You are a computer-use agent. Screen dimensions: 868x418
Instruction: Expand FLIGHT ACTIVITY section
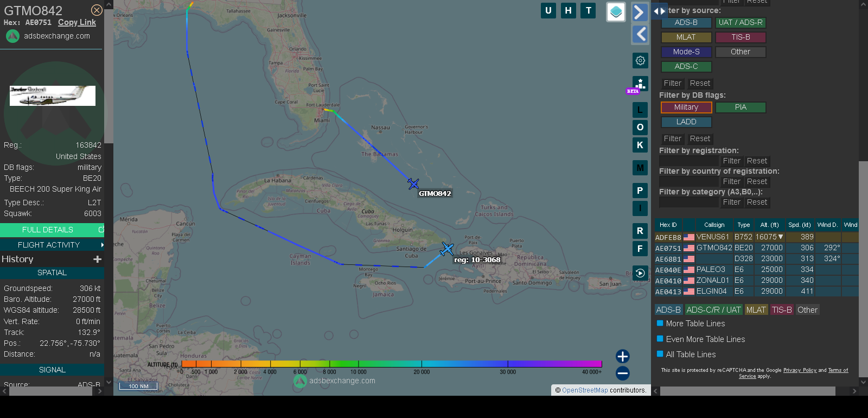point(49,245)
